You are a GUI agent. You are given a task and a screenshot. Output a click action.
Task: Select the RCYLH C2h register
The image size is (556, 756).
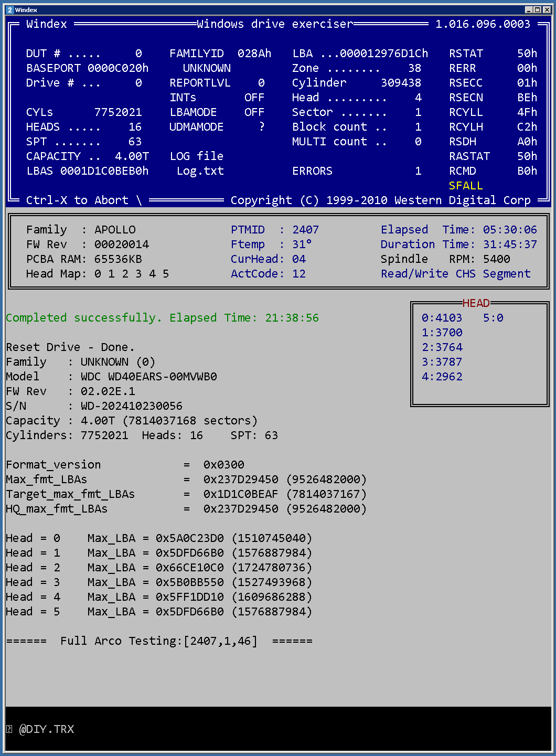(493, 127)
